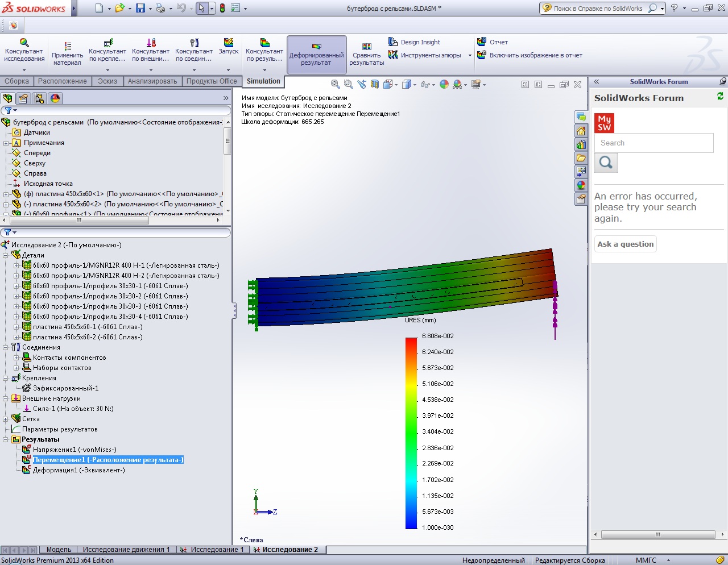Collapse the Детали tree node
The image size is (728, 565).
6,255
